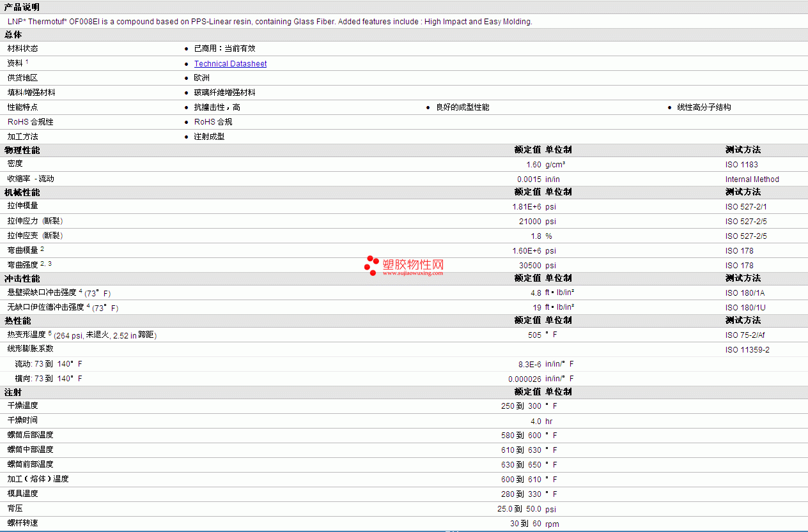Click the 8.3E-6 flow expansion value
The width and height of the screenshot is (808, 532).
(530, 365)
